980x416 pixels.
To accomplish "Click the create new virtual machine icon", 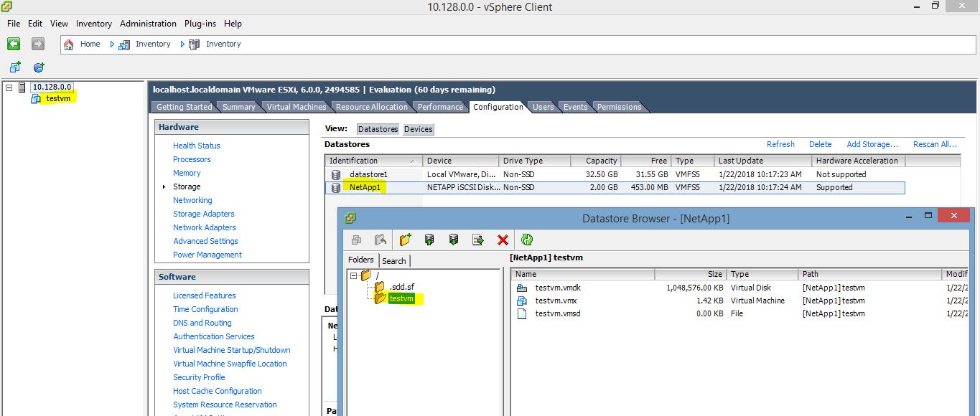I will coord(14,66).
